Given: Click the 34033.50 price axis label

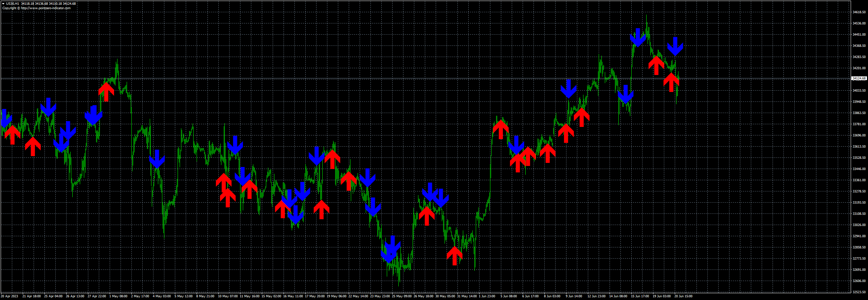Looking at the screenshot, I should click(x=860, y=91).
